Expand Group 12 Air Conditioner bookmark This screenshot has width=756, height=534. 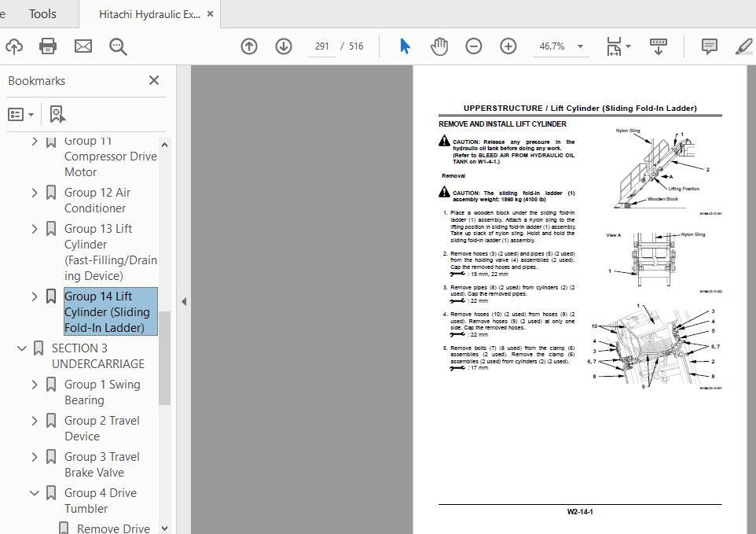click(35, 193)
